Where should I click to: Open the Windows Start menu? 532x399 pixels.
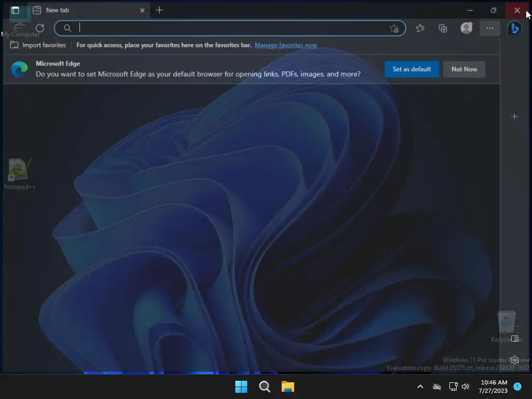(x=241, y=387)
